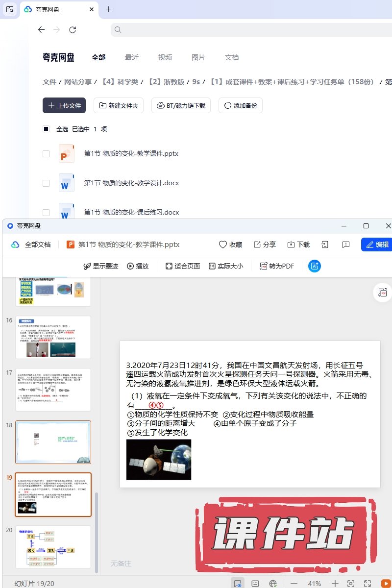Click the zoom out minus button
The height and width of the screenshot is (588, 392).
coord(294,584)
